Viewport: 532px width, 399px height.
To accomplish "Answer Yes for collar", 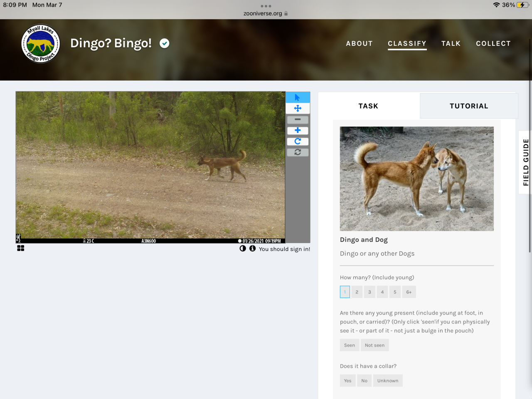I will [348, 380].
